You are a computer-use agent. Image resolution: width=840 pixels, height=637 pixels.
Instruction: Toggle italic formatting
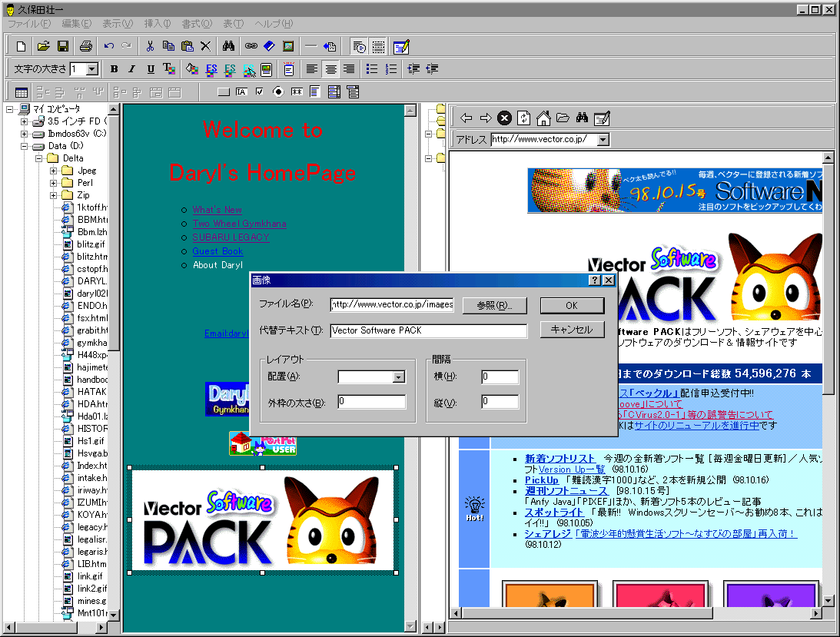point(131,69)
